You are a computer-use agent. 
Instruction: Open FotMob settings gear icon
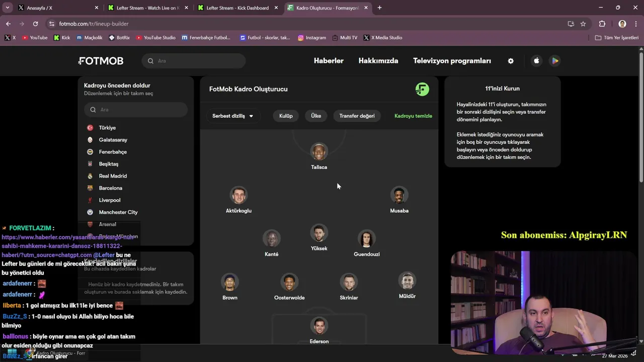(x=511, y=61)
